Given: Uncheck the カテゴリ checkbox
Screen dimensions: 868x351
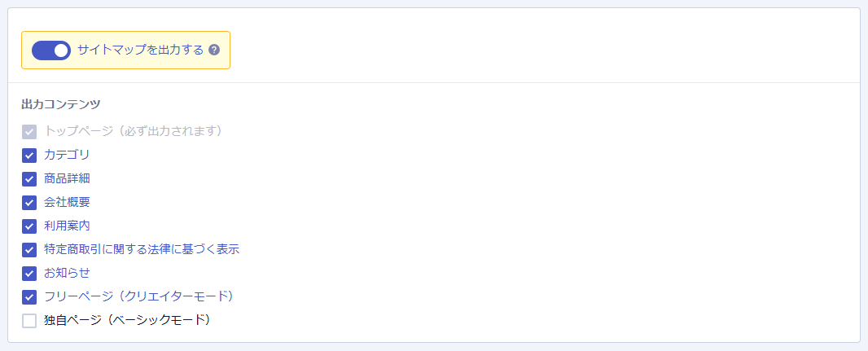Looking at the screenshot, I should (x=29, y=156).
